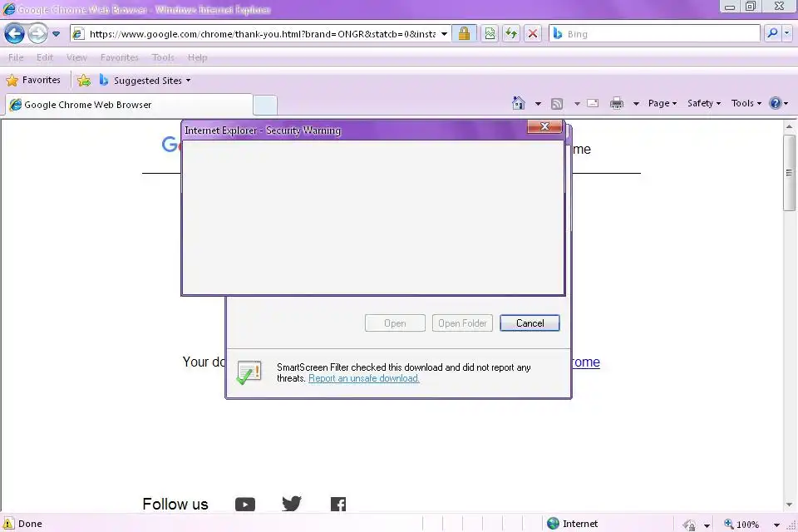Click the security lock icon

click(464, 33)
